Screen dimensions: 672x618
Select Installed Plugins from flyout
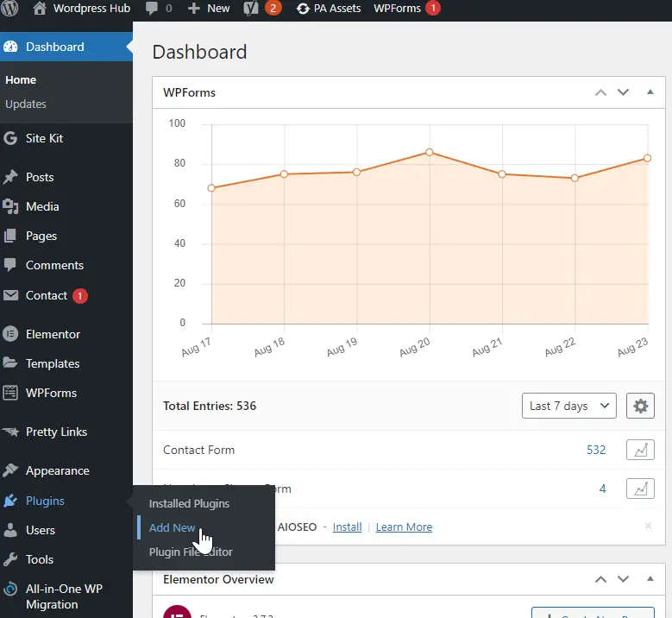click(189, 503)
